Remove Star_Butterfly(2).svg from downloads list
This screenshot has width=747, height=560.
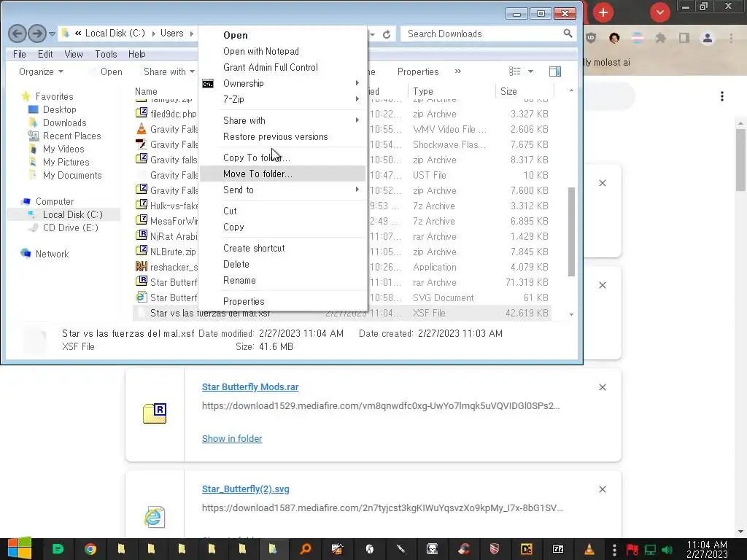(x=602, y=489)
